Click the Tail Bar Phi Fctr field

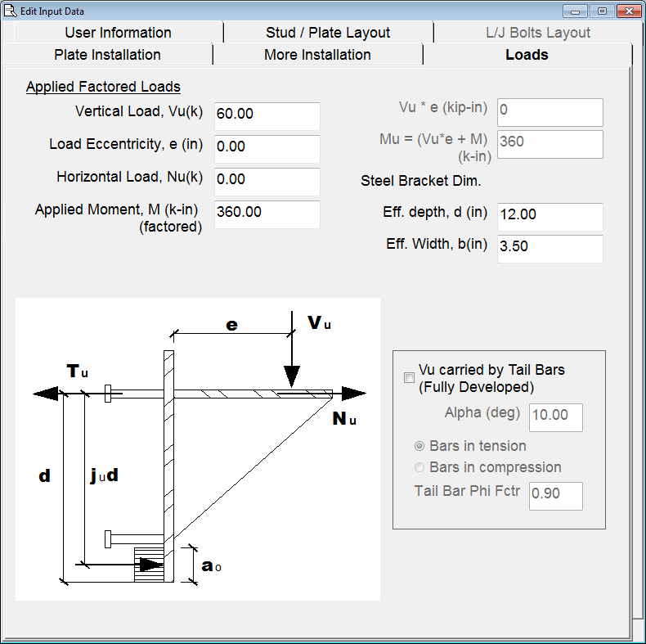[556, 495]
